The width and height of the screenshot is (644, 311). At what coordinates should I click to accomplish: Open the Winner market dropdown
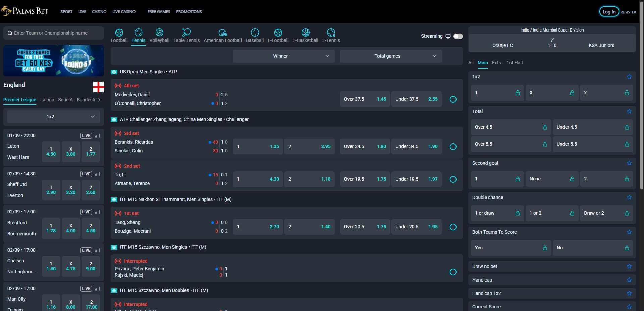[283, 56]
